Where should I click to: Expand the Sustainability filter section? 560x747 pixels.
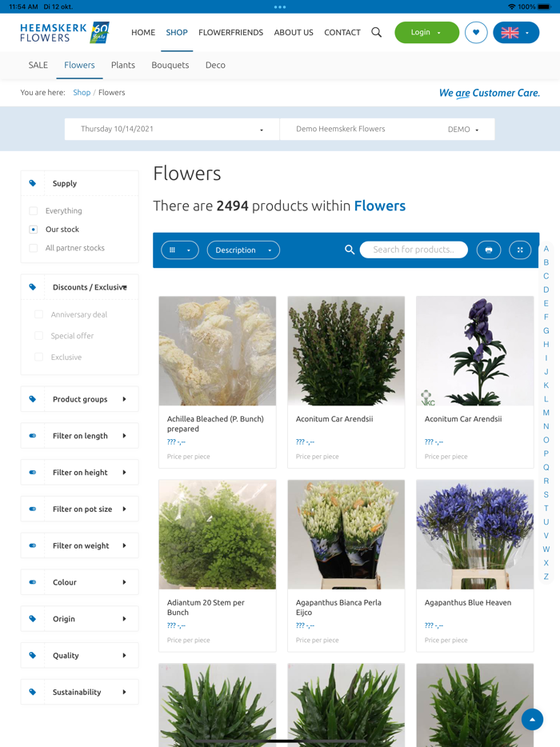click(x=79, y=692)
